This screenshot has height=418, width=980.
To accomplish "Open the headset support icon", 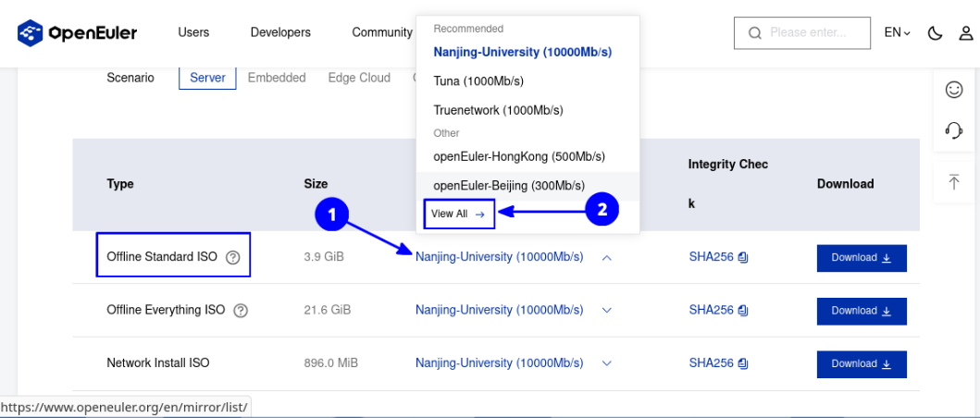I will 954,130.
